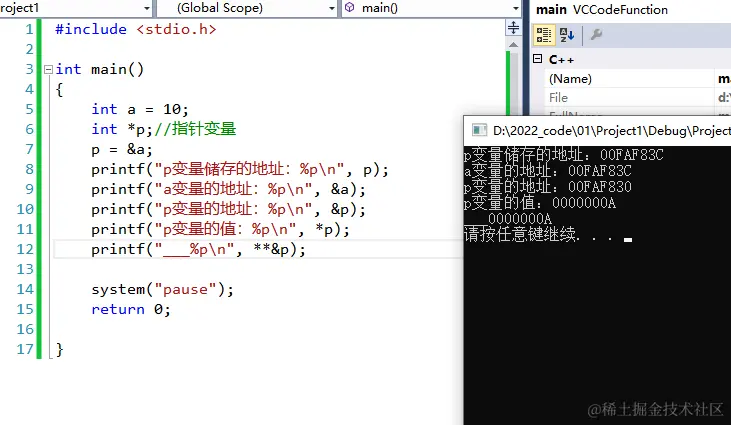
Task: Click the console title bar path text
Action: coord(612,130)
